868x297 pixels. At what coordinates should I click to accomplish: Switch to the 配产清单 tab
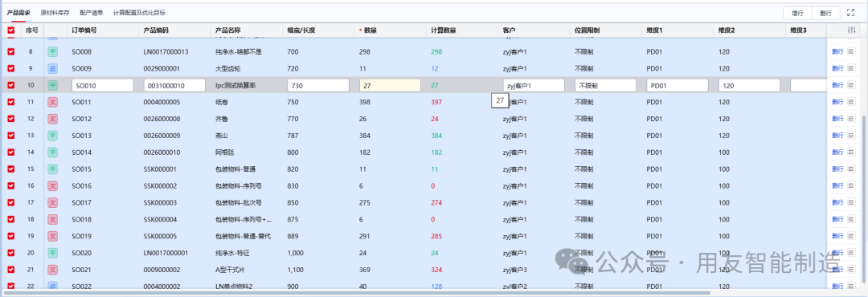tap(92, 12)
